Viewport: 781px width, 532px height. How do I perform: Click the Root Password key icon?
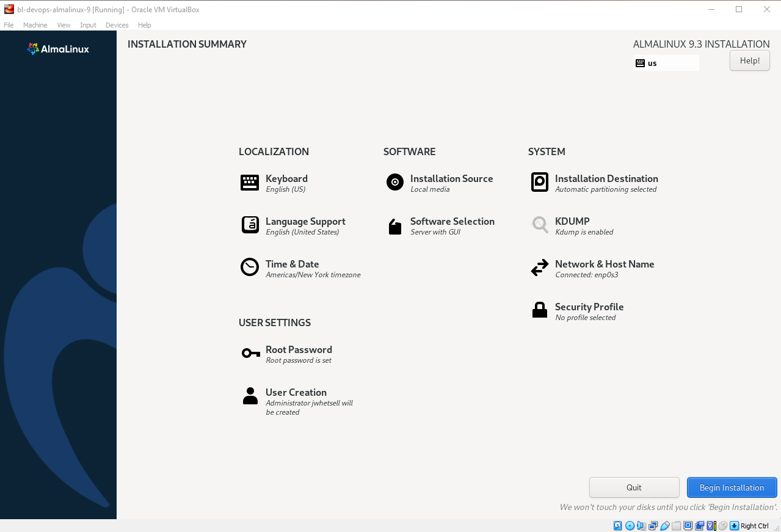[x=250, y=353]
